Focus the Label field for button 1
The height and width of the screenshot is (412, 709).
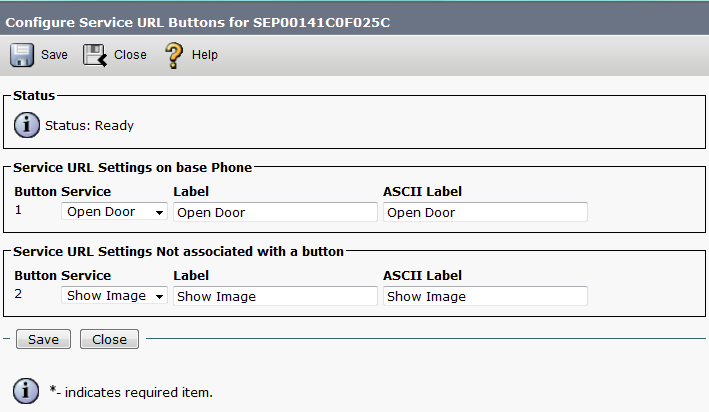(x=275, y=212)
